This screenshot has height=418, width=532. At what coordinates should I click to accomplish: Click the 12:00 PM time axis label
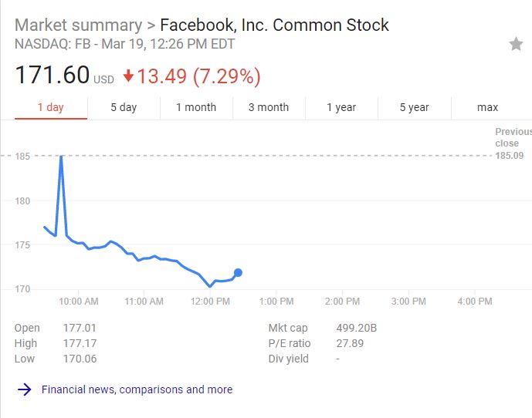click(210, 302)
